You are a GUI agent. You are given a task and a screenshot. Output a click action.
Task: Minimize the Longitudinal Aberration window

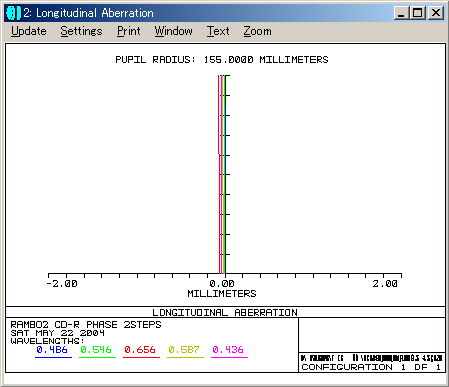click(402, 13)
